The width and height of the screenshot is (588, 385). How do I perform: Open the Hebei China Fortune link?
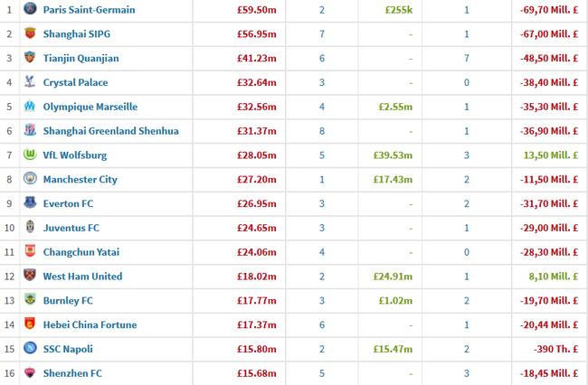coord(88,324)
